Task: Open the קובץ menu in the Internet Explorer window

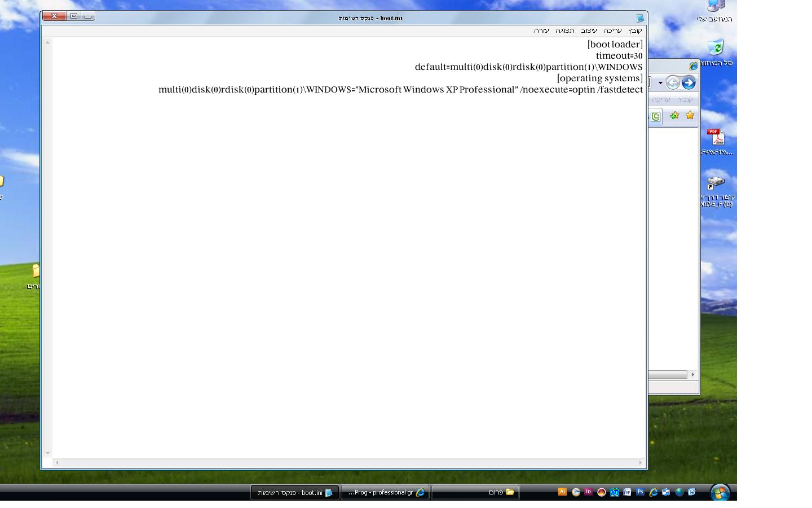Action: click(686, 99)
